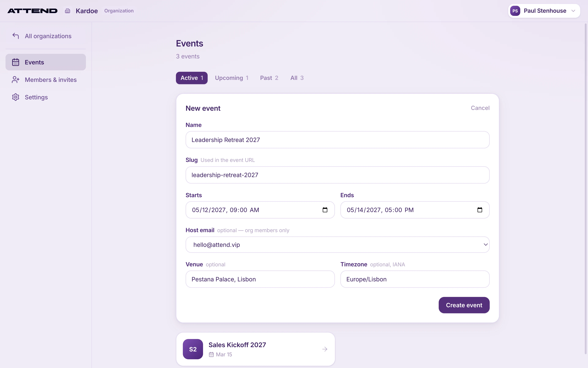Click the Slug input field
Screen dimensions: 588x368
(x=337, y=175)
